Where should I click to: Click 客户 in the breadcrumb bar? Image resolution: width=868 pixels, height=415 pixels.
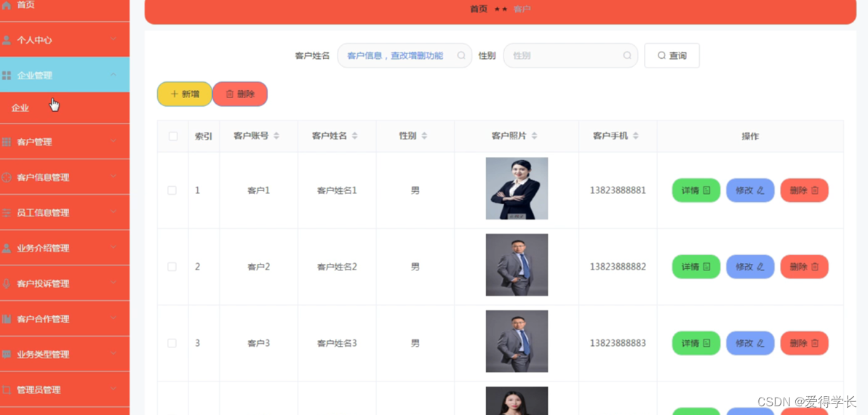[522, 9]
